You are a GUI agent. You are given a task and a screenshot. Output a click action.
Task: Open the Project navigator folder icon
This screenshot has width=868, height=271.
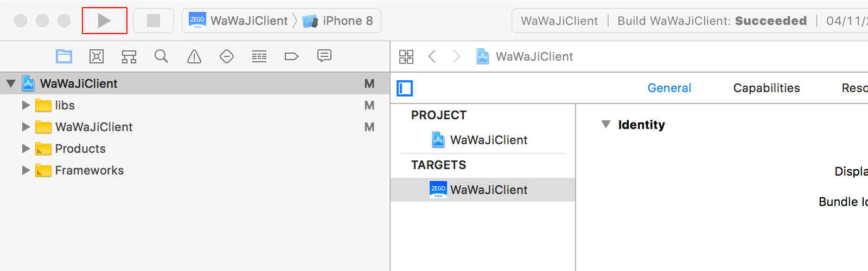point(64,56)
